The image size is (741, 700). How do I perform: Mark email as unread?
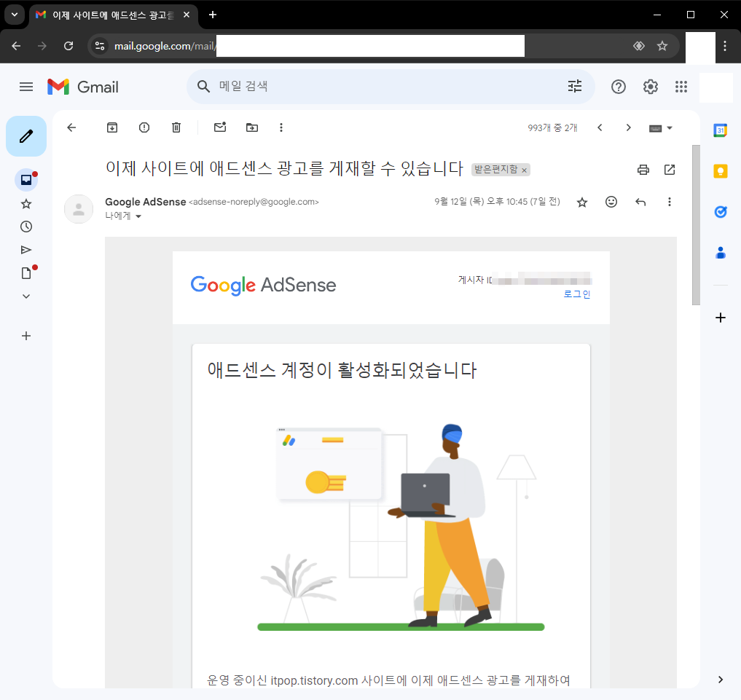point(220,127)
